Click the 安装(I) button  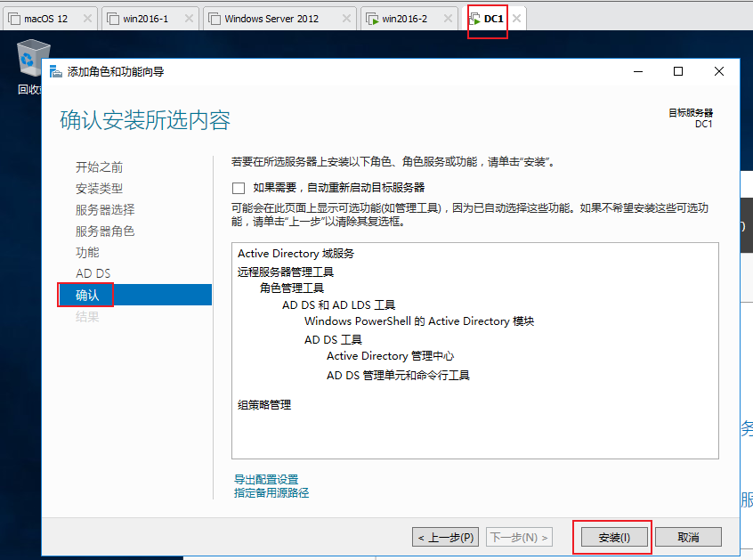point(614,538)
